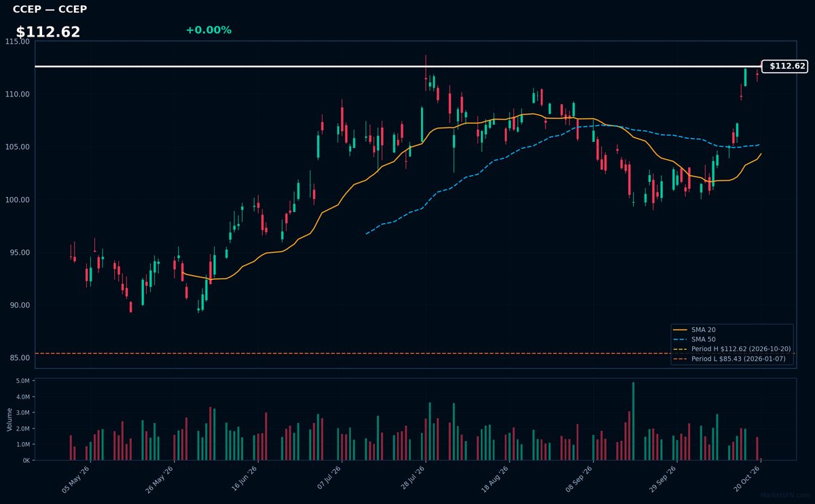Click the 20 Oct '26 date label
The width and height of the screenshot is (815, 504).
[748, 479]
